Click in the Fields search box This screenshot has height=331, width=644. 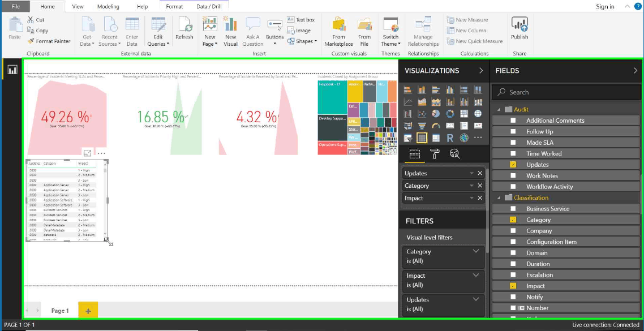(x=566, y=92)
